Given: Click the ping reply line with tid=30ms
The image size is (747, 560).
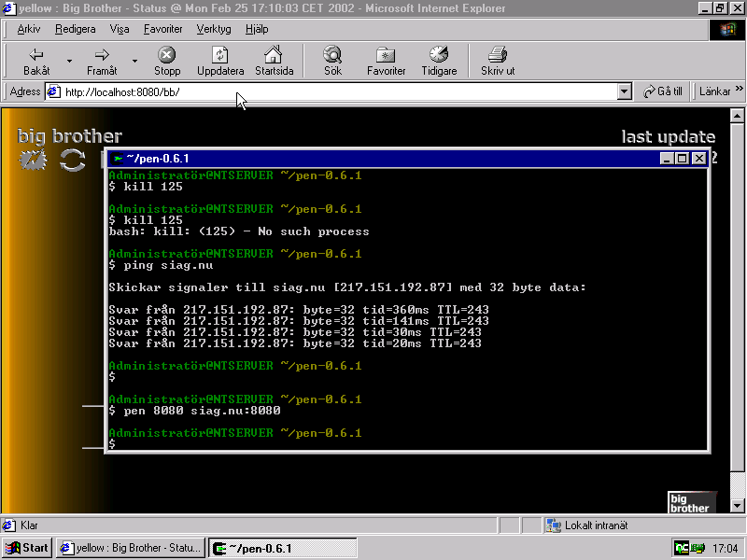Looking at the screenshot, I should [295, 332].
